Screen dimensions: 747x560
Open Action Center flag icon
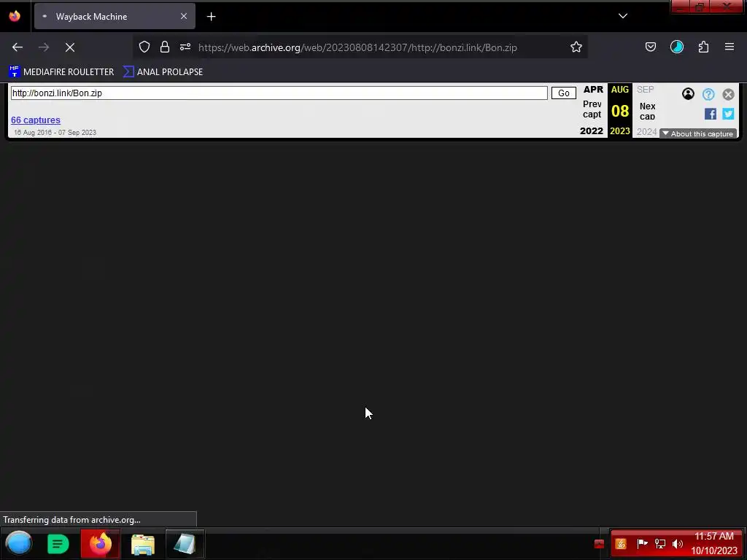(x=642, y=543)
